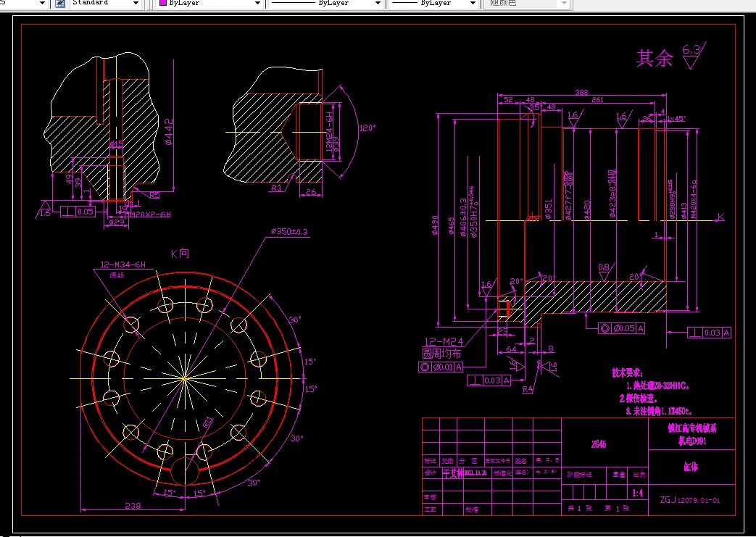Click drawing number ZGJ12079.01-01

tap(690, 500)
